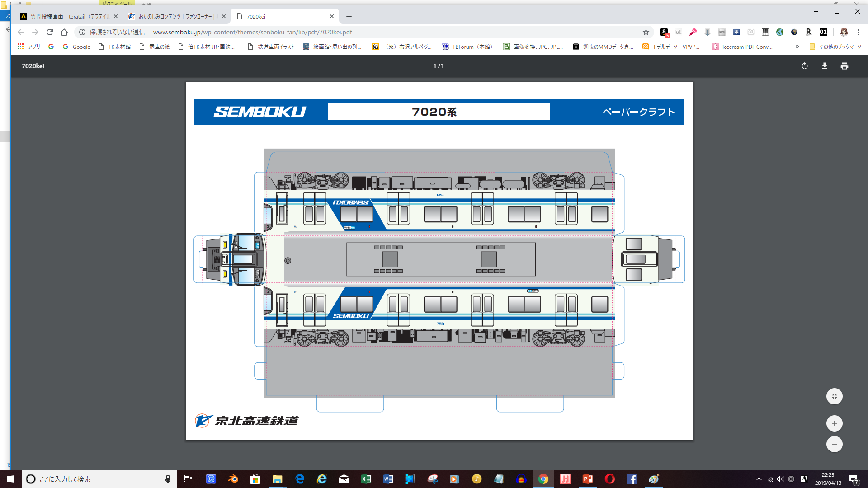The height and width of the screenshot is (488, 868).
Task: Expand the hidden bookmarks overflow chevron
Action: (x=797, y=47)
